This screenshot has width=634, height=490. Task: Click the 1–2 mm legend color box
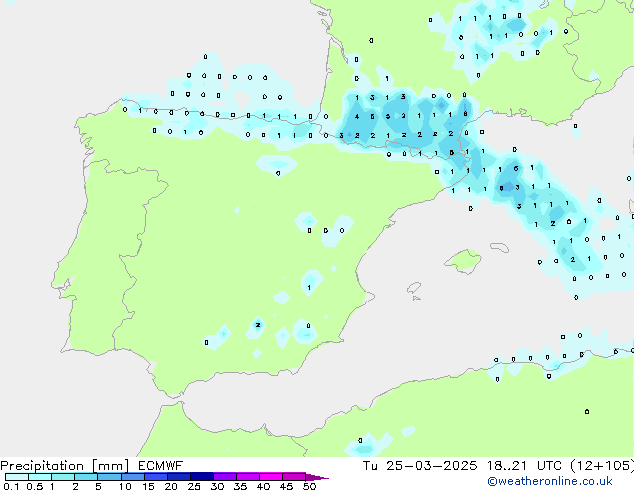click(63, 477)
